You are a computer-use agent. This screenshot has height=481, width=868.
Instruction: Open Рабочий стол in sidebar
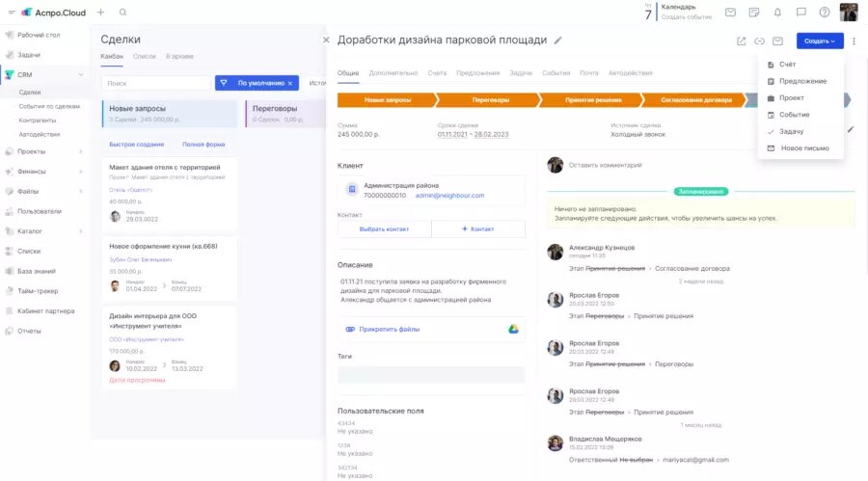(x=39, y=35)
